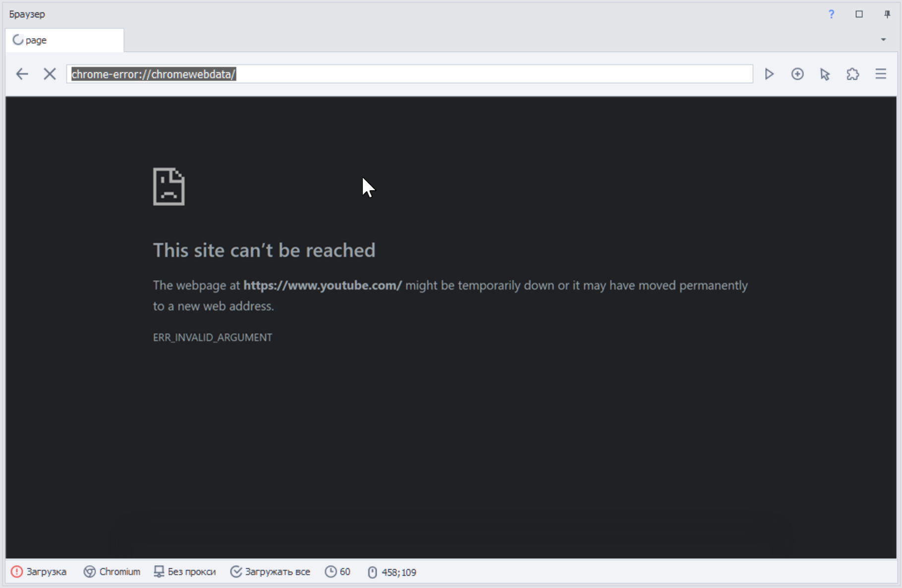Screen dimensions: 902x588
Task: Open the help question mark
Action: [831, 14]
